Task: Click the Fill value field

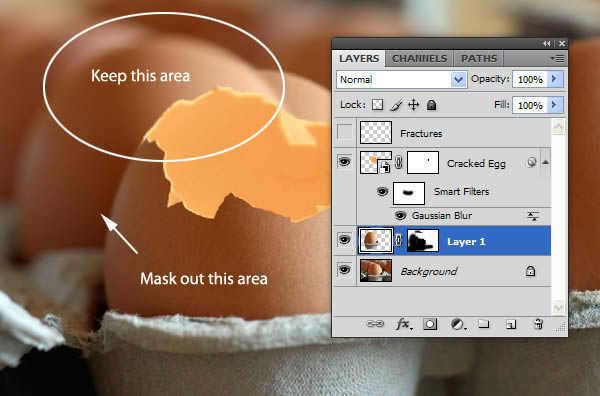Action: 530,105
